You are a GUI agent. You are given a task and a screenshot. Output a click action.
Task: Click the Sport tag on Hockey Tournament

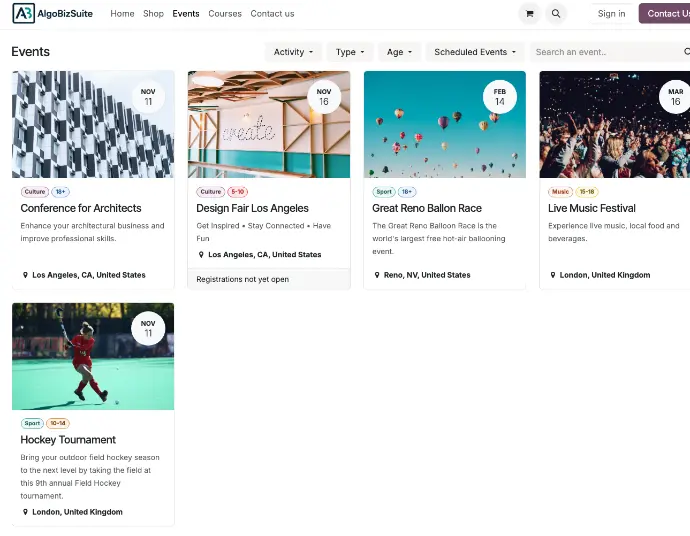coord(32,423)
